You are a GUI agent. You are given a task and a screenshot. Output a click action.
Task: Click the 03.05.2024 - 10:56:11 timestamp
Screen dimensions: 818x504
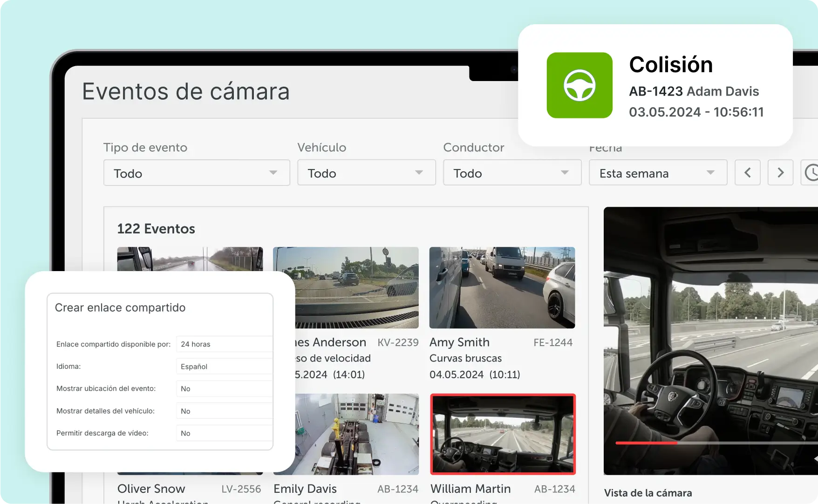(696, 112)
